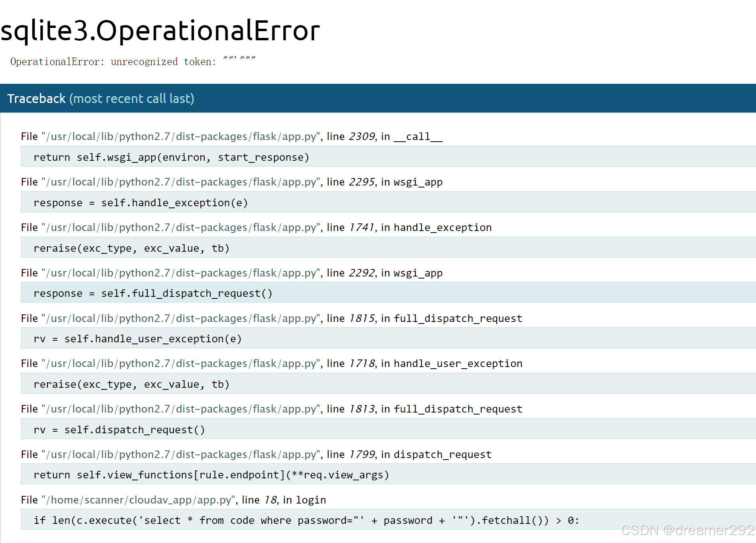
Task: Expand code line 'return self.wsgi_app(environ, start_response)'
Action: (x=172, y=157)
